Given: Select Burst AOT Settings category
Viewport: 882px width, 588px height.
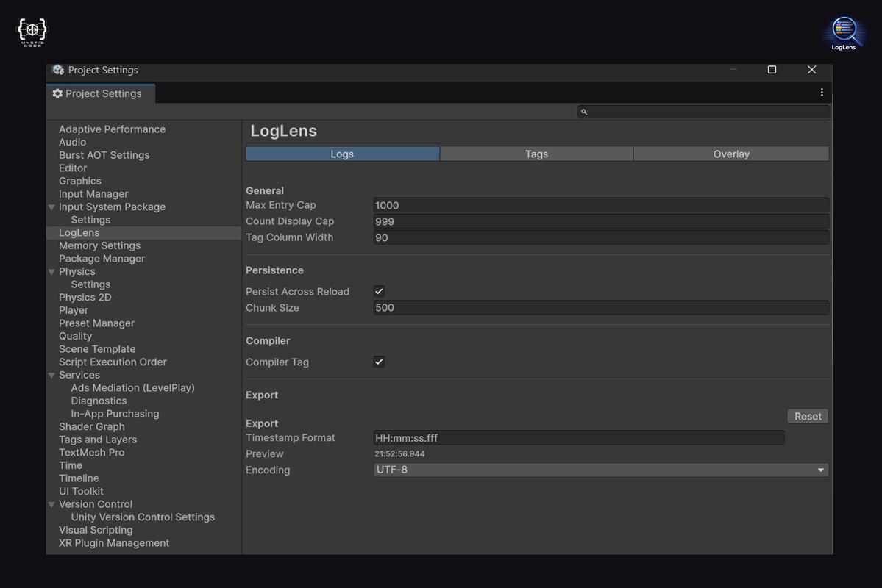Looking at the screenshot, I should coord(104,155).
